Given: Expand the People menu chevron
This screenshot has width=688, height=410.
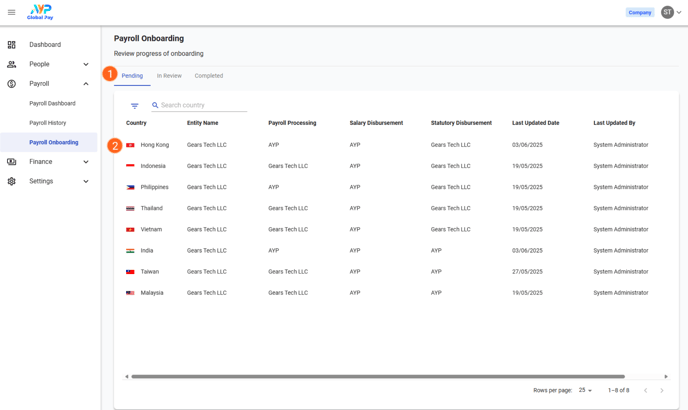Looking at the screenshot, I should (86, 64).
